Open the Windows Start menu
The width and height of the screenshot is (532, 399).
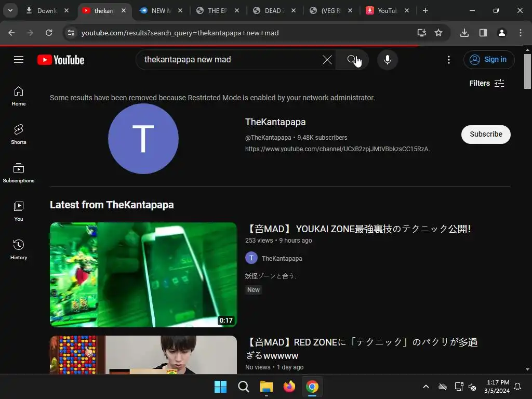click(x=220, y=387)
